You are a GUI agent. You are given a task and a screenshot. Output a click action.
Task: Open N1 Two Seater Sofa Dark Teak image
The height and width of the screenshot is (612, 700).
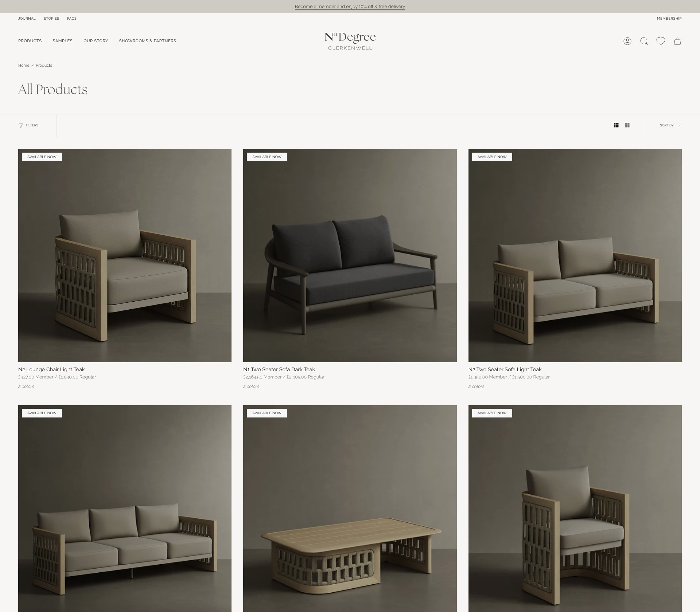tap(350, 255)
